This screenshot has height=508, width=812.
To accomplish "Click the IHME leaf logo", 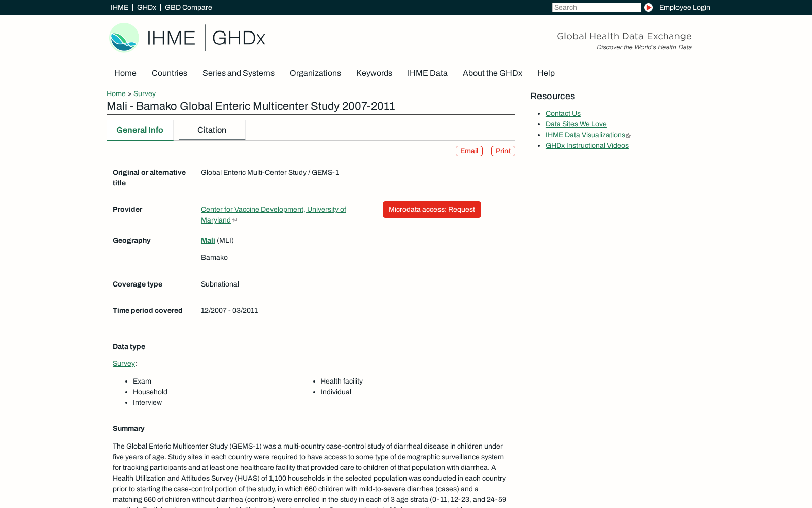I will [124, 38].
